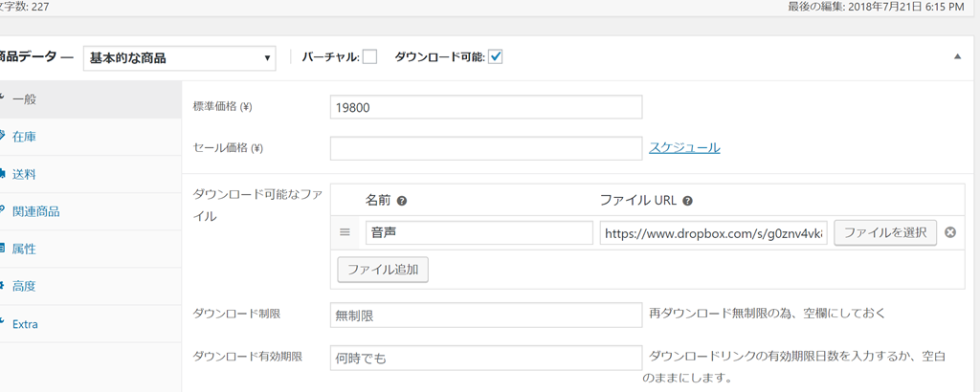This screenshot has height=392, width=980.
Task: Select the 一般 tab
Action: point(24,99)
